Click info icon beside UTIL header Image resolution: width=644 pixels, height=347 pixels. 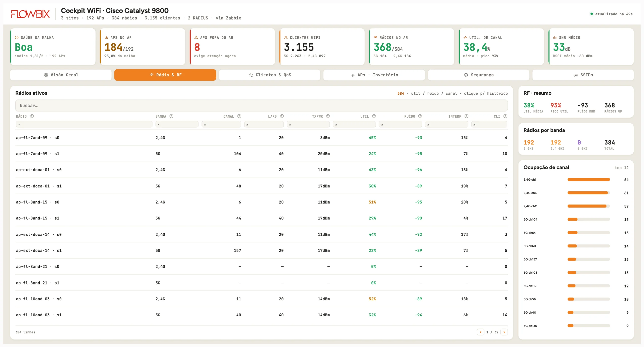(x=374, y=116)
